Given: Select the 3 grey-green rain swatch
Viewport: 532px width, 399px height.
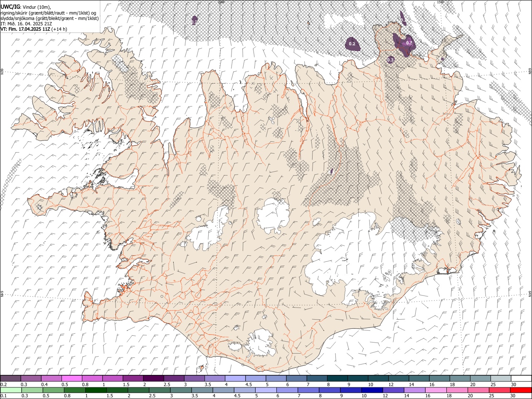Looking at the screenshot, I should [181, 390].
